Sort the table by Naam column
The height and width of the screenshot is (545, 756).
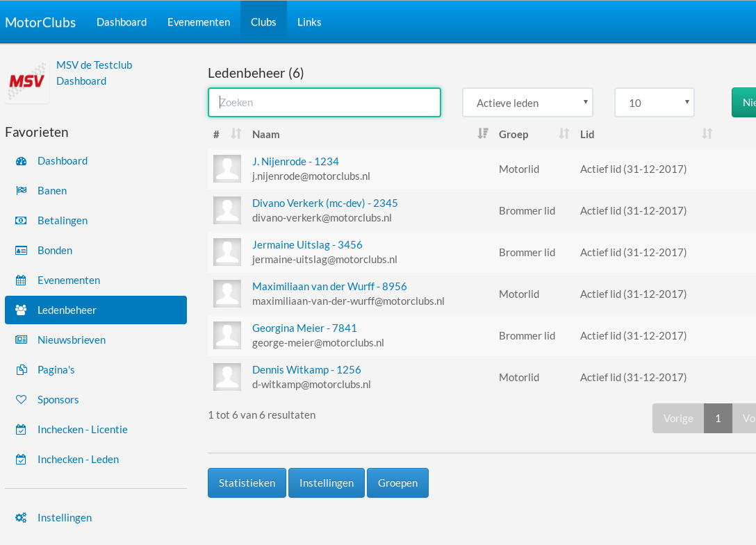[x=483, y=134]
